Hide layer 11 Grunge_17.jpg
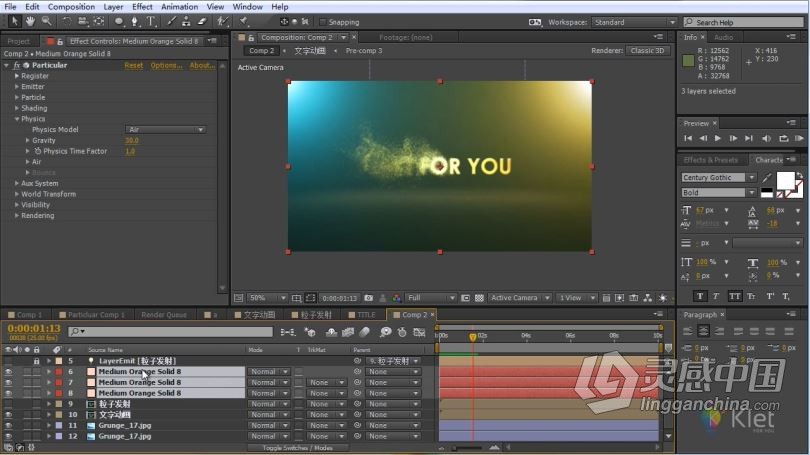This screenshot has width=810, height=455. (x=8, y=426)
